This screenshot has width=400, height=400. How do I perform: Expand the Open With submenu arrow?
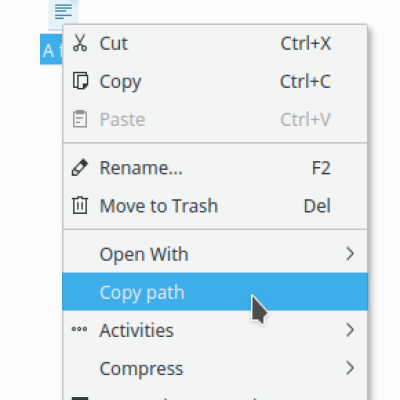pos(350,254)
